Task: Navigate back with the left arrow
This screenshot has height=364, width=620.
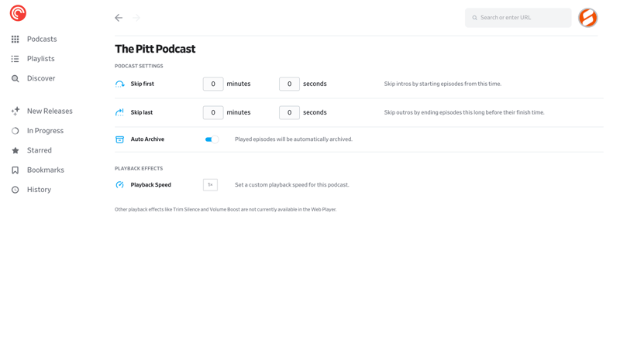Action: tap(119, 18)
